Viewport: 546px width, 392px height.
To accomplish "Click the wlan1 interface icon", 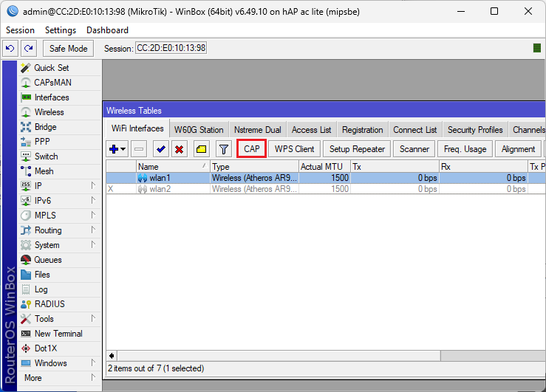I will pyautogui.click(x=143, y=178).
